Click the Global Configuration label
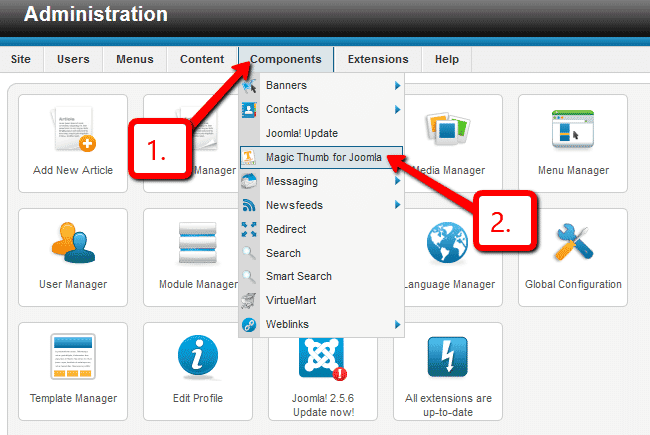650x435 pixels. click(x=573, y=284)
